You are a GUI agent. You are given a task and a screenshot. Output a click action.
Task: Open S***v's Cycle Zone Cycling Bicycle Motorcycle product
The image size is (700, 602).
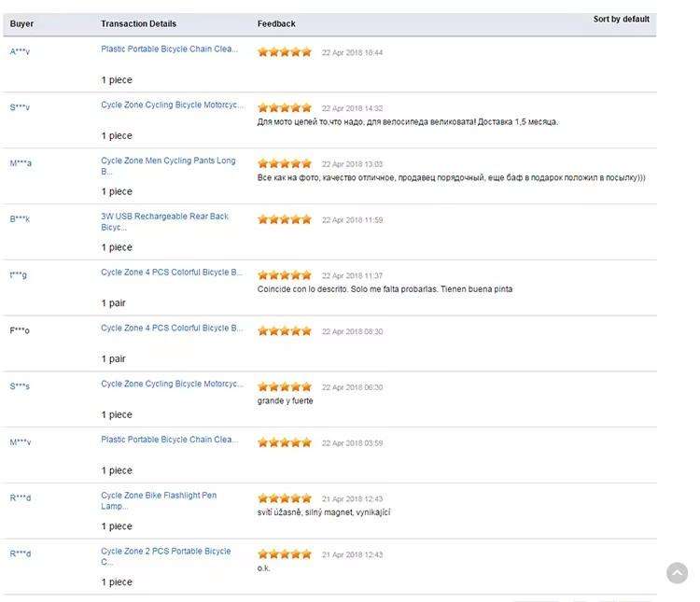tap(173, 105)
